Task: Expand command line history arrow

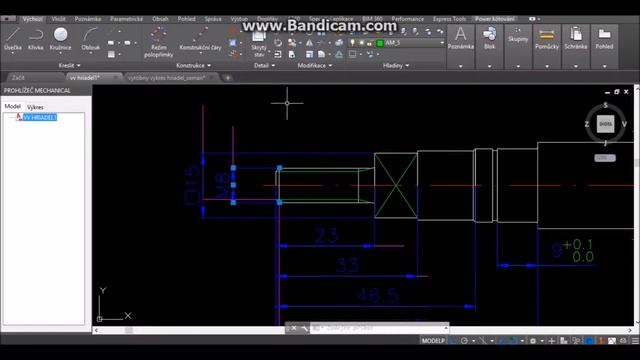Action: 446,328
